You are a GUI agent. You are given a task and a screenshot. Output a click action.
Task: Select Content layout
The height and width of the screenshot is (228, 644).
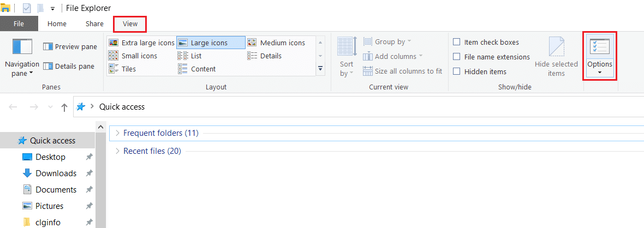[196, 69]
